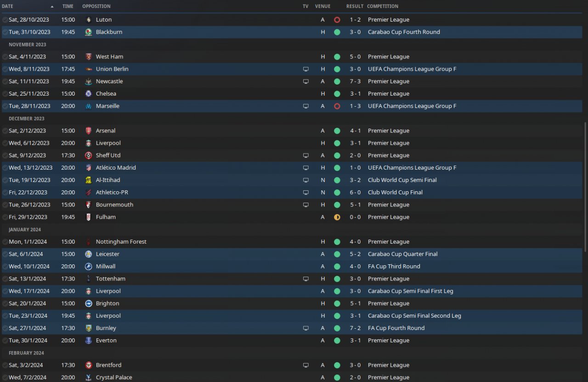Click the Arsenal club badge
This screenshot has height=382, width=588.
[x=89, y=131]
